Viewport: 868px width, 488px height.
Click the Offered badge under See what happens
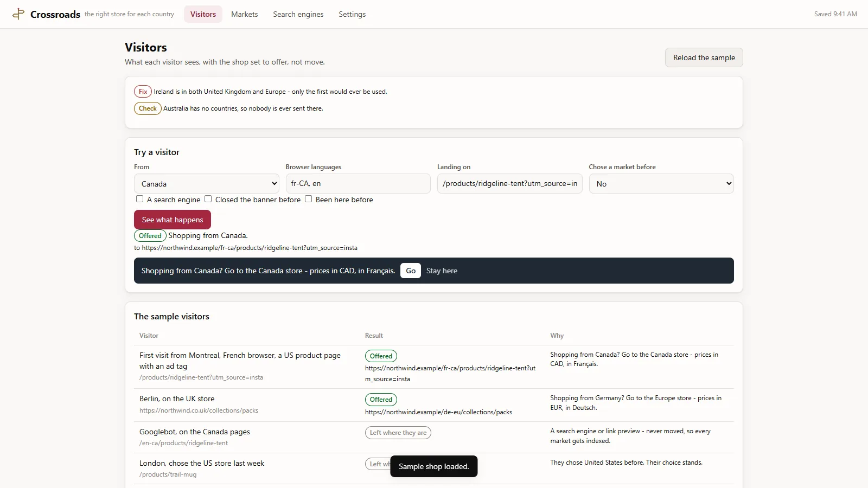[150, 236]
